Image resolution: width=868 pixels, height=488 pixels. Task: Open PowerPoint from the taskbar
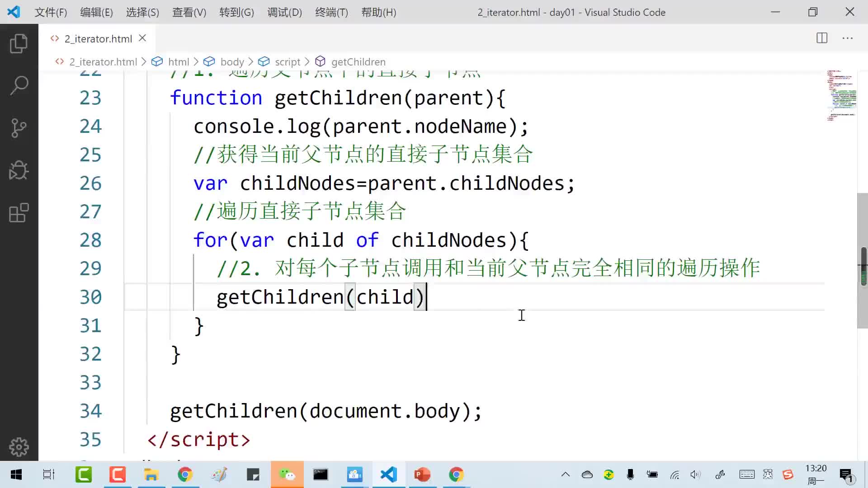[422, 474]
